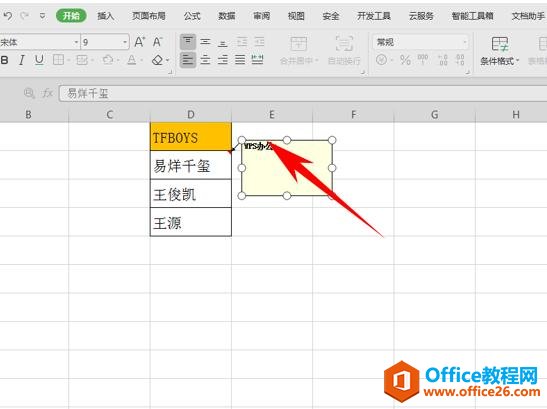Select the orange TFBOYS cell
The width and height of the screenshot is (547, 409).
(191, 136)
